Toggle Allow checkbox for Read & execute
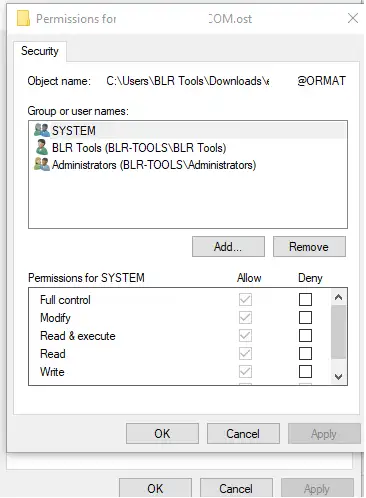This screenshot has width=366, height=498. [245, 335]
